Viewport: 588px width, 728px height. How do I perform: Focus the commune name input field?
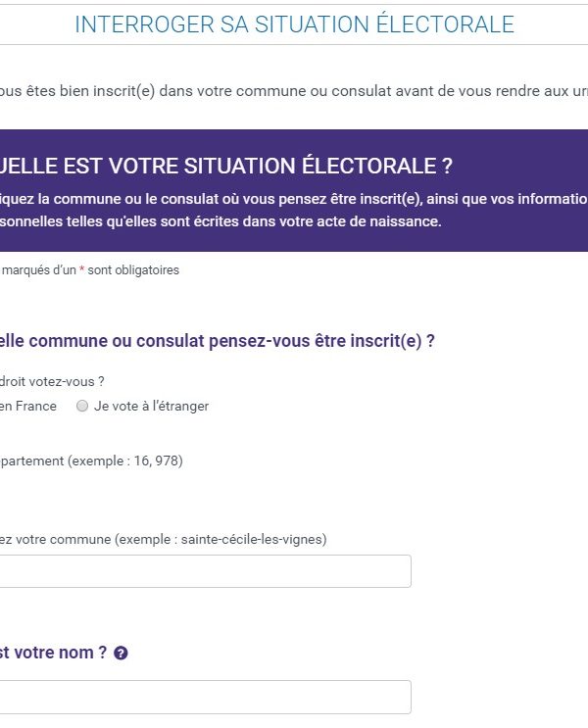point(205,571)
